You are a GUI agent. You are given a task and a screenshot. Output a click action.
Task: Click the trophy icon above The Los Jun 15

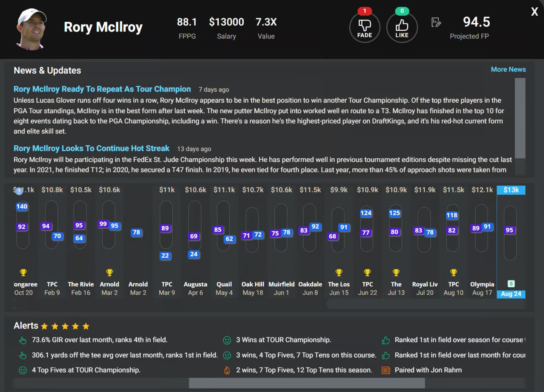339,272
